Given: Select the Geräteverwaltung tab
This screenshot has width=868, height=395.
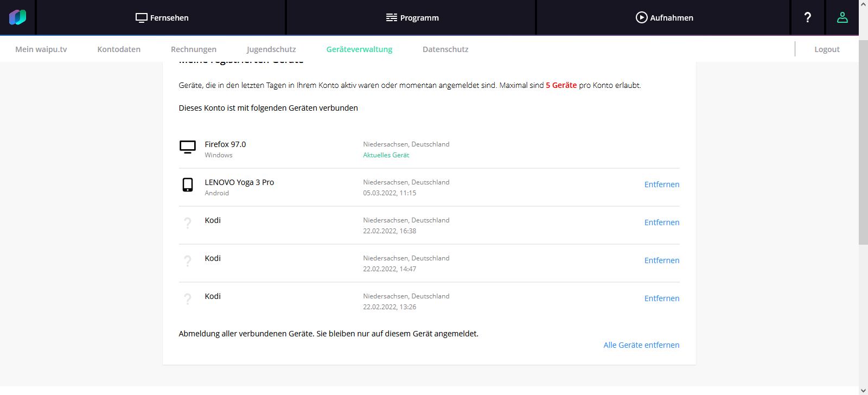Looking at the screenshot, I should point(359,49).
